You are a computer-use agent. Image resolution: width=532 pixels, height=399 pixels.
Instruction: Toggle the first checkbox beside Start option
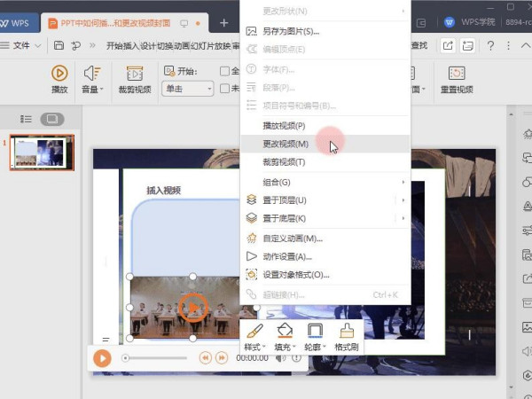pos(224,71)
